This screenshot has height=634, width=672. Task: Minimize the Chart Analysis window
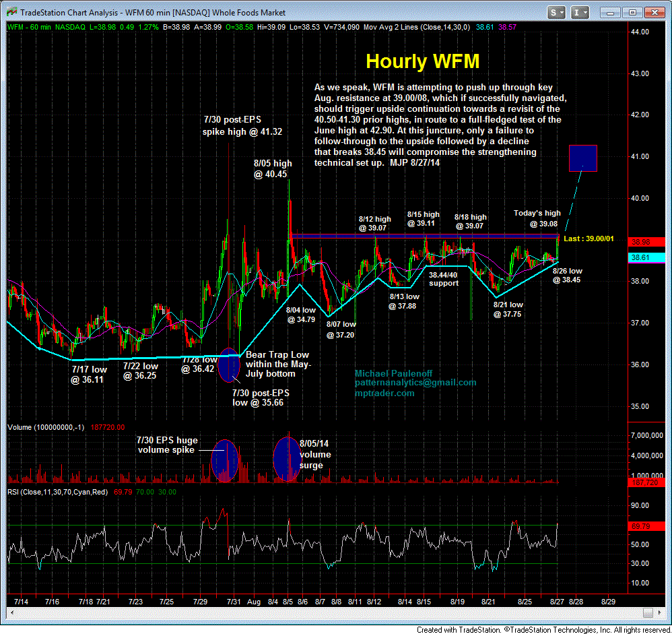pos(610,12)
